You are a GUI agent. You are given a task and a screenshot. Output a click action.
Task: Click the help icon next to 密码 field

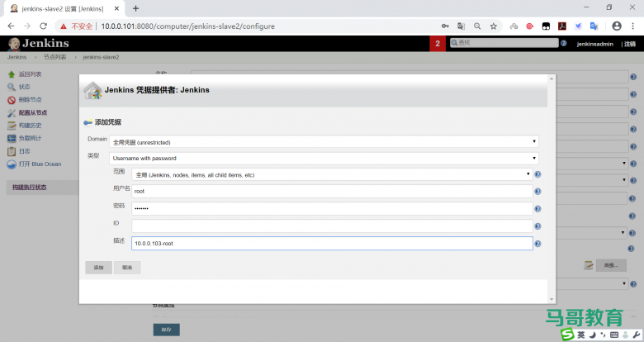pyautogui.click(x=537, y=209)
